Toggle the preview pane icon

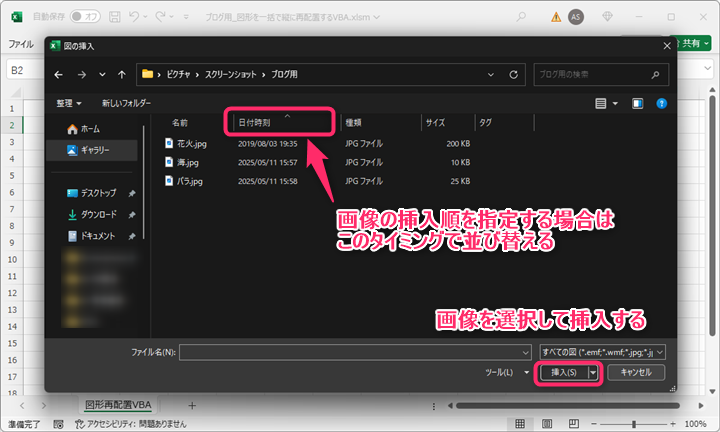click(x=637, y=103)
